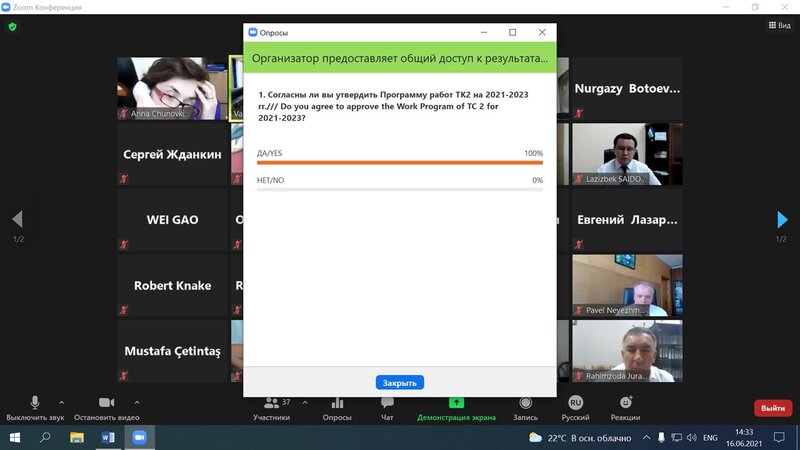
Task: Go to next participants page arrow
Action: [782, 220]
